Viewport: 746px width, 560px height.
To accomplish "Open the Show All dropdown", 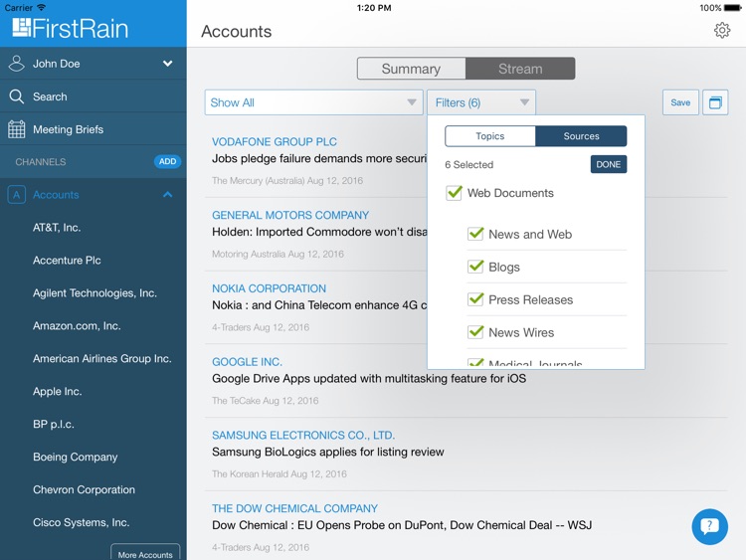I will [313, 102].
